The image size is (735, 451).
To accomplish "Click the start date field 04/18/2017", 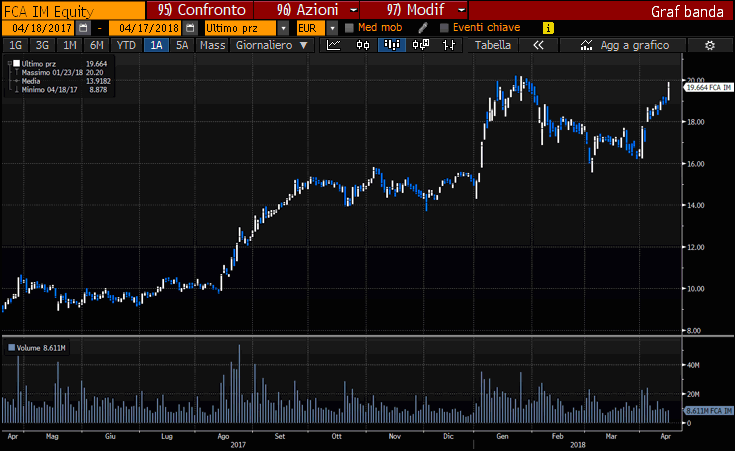I will pos(39,28).
